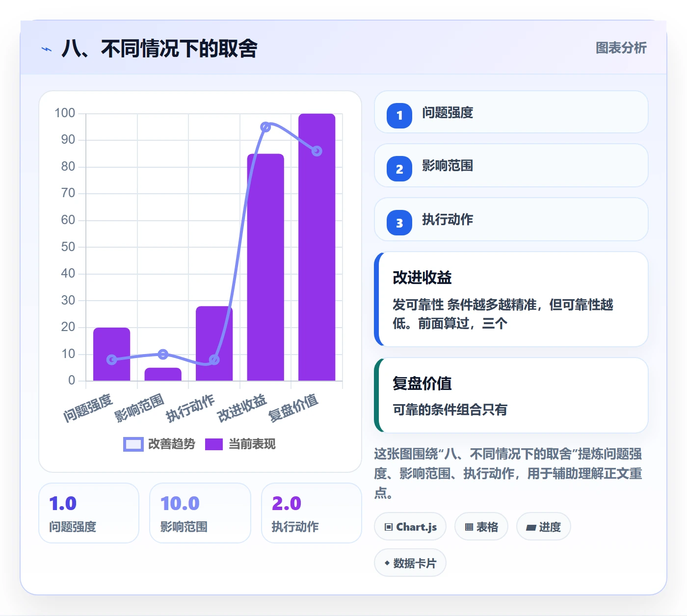Click the 改善趋势 legend label

click(x=172, y=444)
